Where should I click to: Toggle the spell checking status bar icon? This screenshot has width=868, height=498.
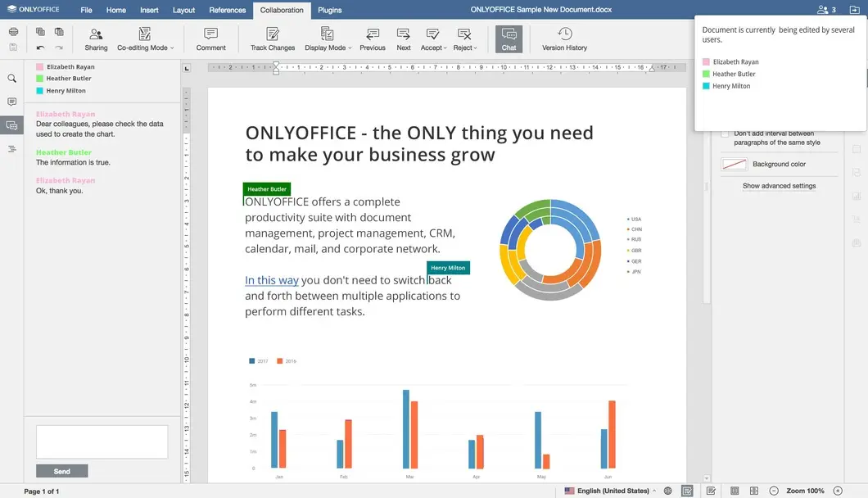[687, 491]
